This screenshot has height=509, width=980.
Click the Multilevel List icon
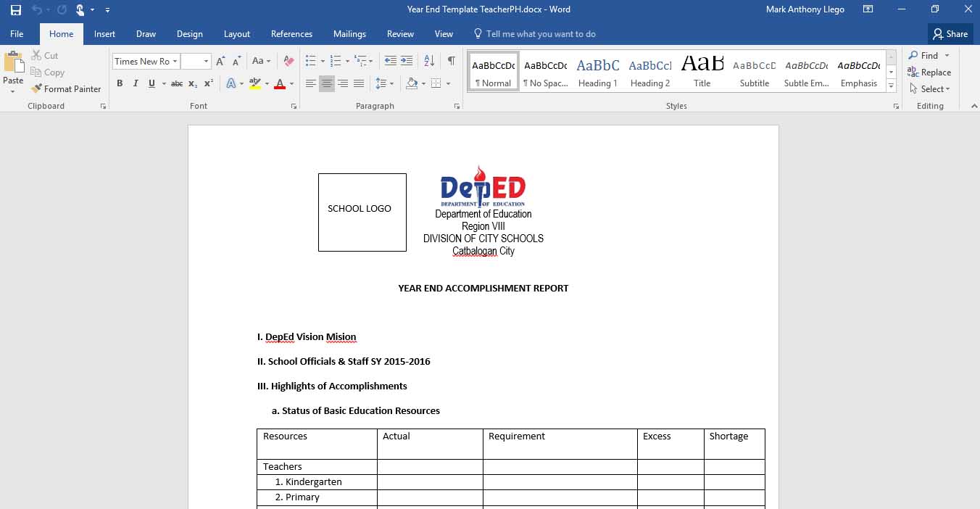coord(360,61)
